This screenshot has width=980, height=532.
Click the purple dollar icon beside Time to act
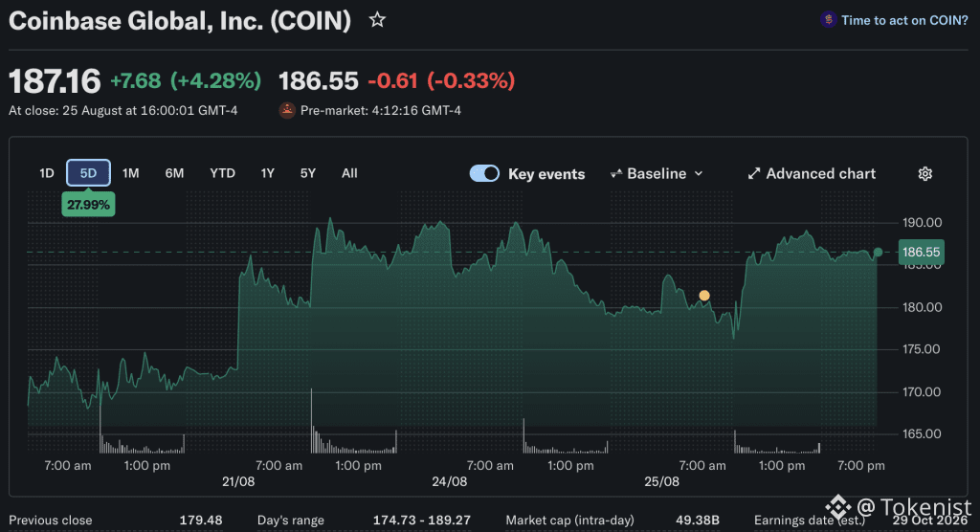(x=828, y=20)
